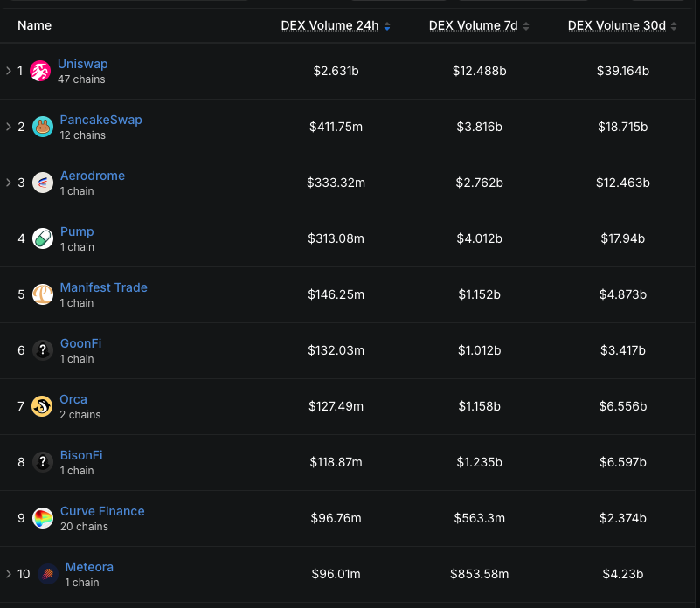Click the Meteora logo icon
Screen dimensions: 700x608
click(48, 574)
